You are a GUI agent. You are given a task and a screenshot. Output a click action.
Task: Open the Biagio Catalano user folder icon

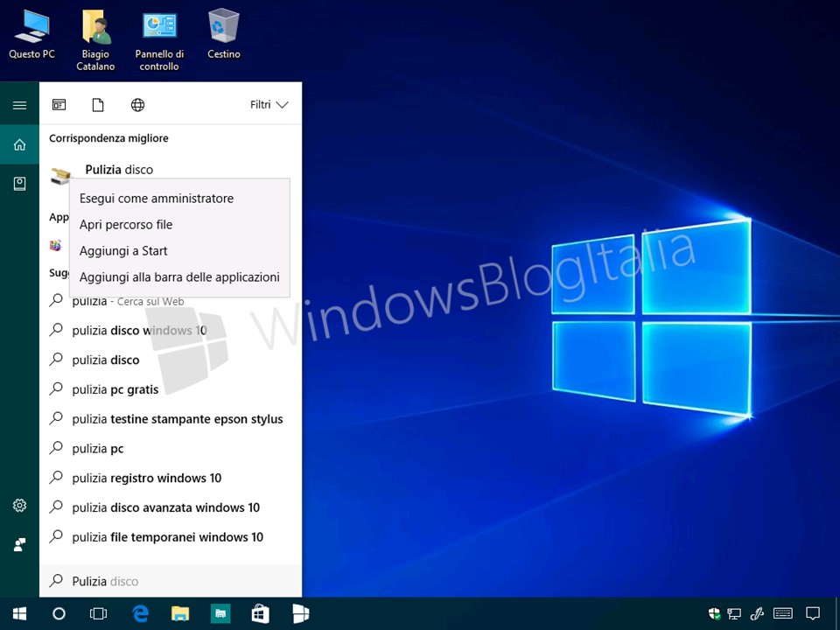coord(96,39)
